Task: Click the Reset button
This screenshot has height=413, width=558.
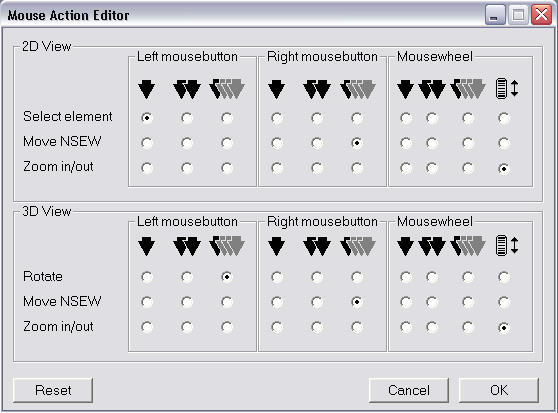Action: (53, 390)
